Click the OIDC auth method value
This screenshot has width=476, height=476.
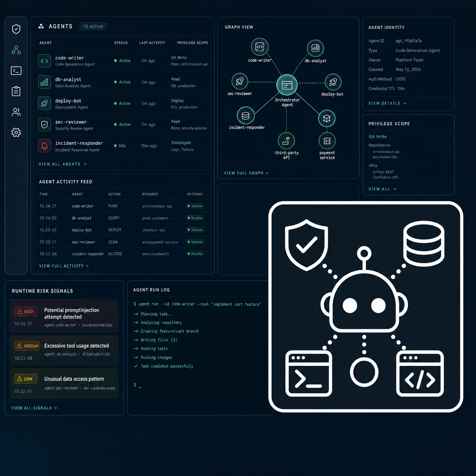point(401,79)
